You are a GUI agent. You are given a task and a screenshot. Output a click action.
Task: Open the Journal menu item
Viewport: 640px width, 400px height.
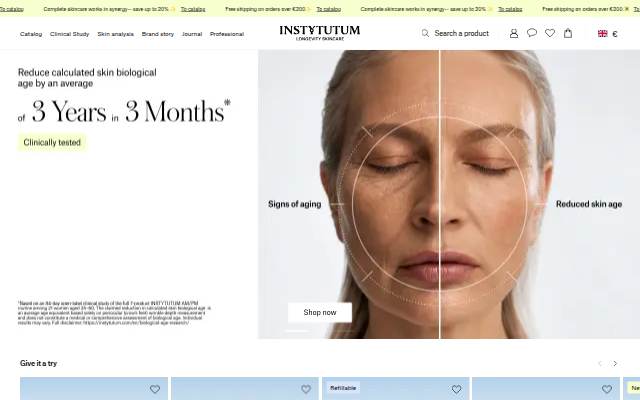click(192, 34)
